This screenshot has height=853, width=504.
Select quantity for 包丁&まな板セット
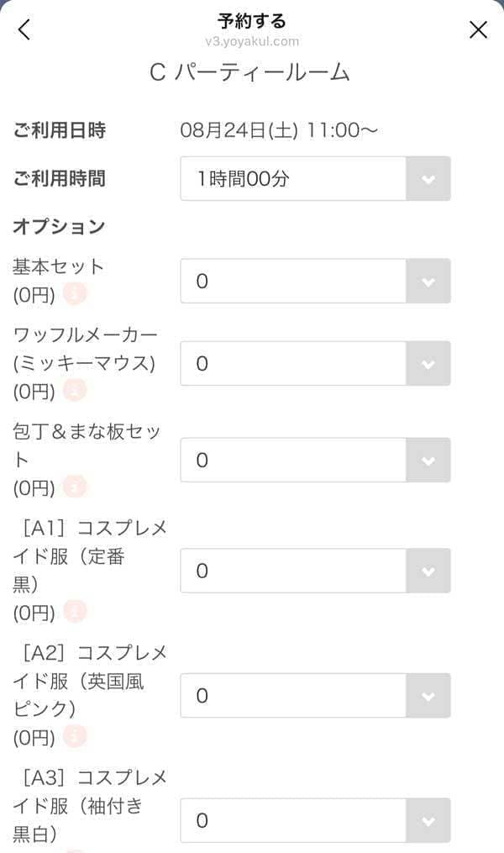click(x=315, y=460)
